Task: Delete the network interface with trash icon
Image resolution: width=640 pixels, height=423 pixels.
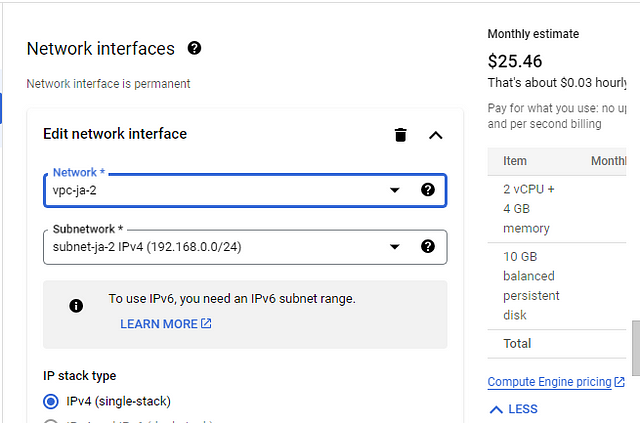Action: click(400, 135)
